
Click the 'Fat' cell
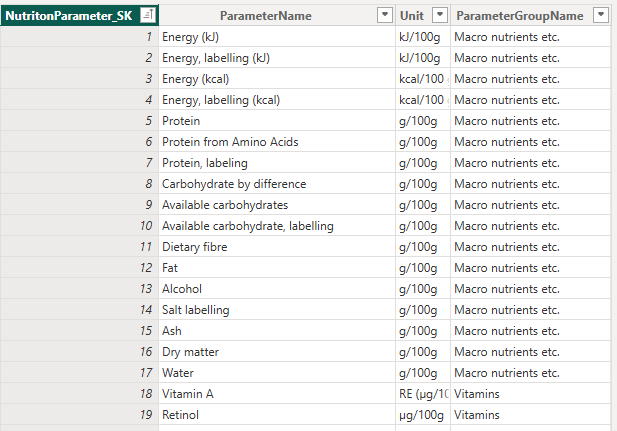[x=277, y=268]
